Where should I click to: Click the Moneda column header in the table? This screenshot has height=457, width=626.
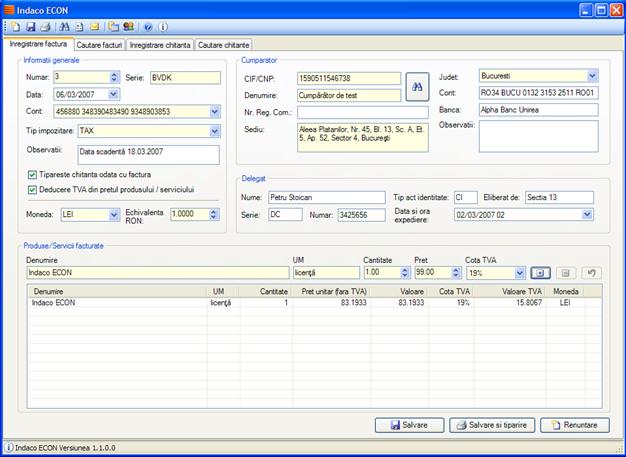pyautogui.click(x=565, y=292)
